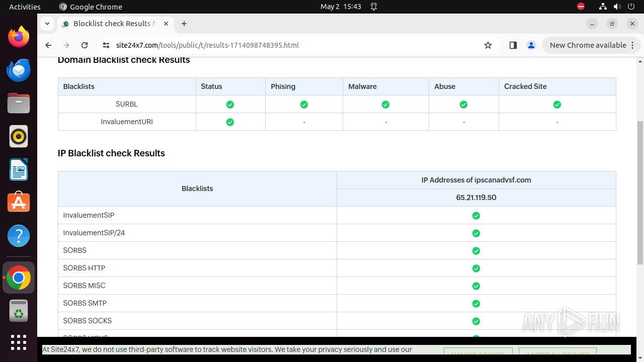Click SORBS SOCKS result check icon
This screenshot has height=362, width=644.
tap(476, 321)
